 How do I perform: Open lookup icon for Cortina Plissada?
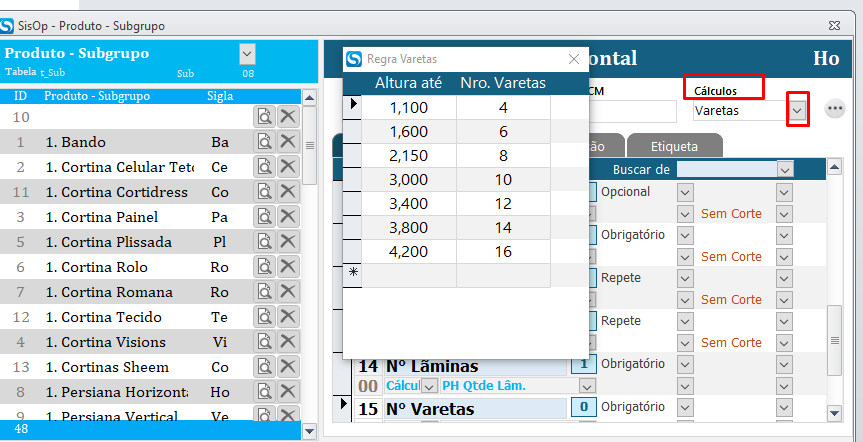[264, 242]
